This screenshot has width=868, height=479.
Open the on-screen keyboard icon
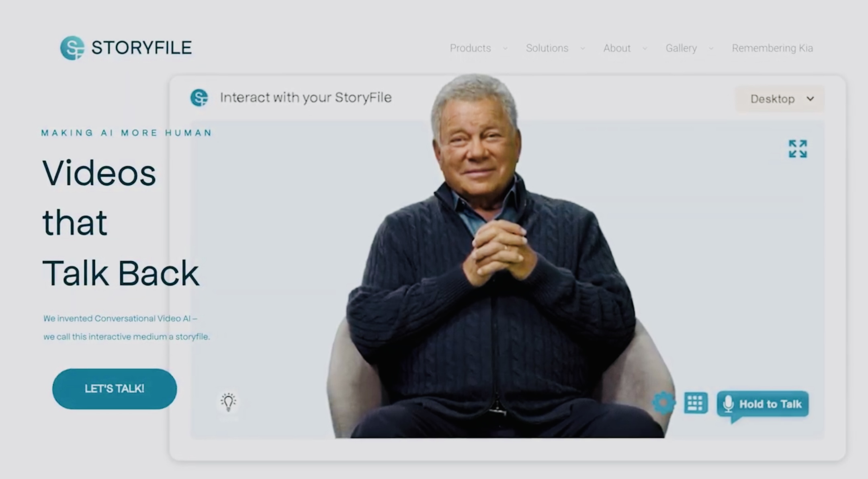[696, 403]
